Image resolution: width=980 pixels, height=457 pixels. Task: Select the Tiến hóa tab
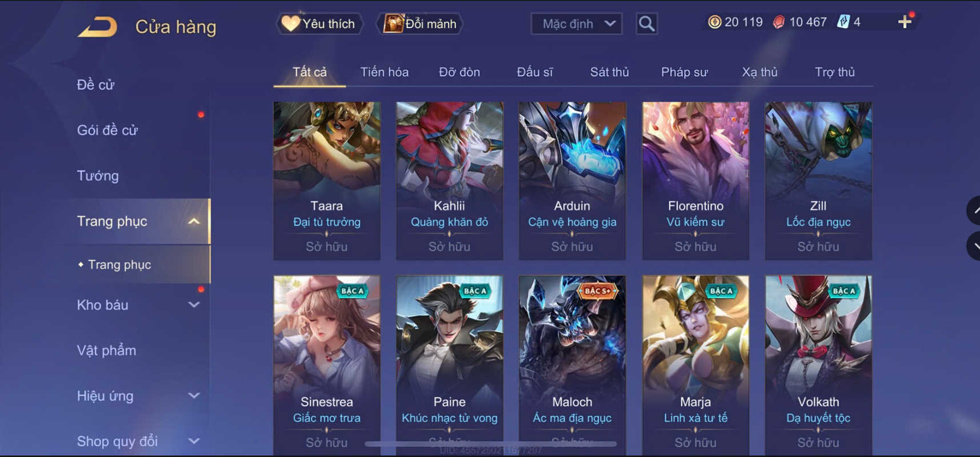tap(384, 72)
